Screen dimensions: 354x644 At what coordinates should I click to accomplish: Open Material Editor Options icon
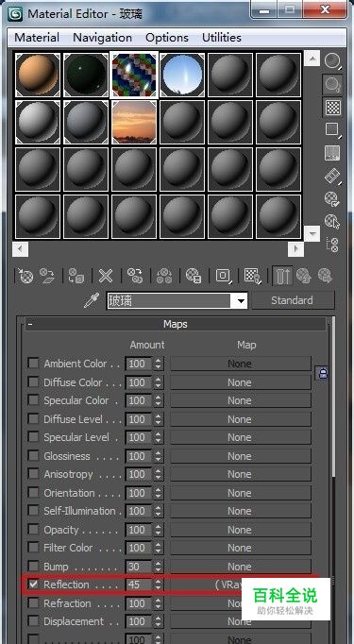[x=332, y=199]
